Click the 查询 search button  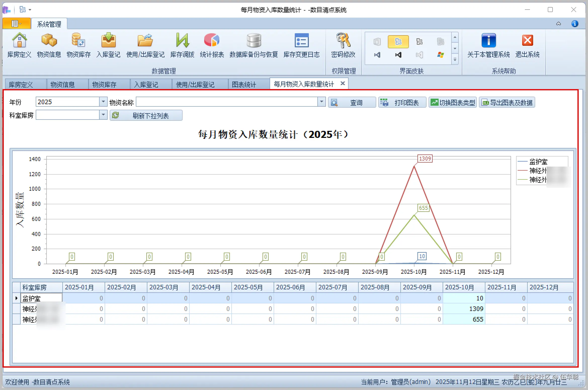coord(352,102)
